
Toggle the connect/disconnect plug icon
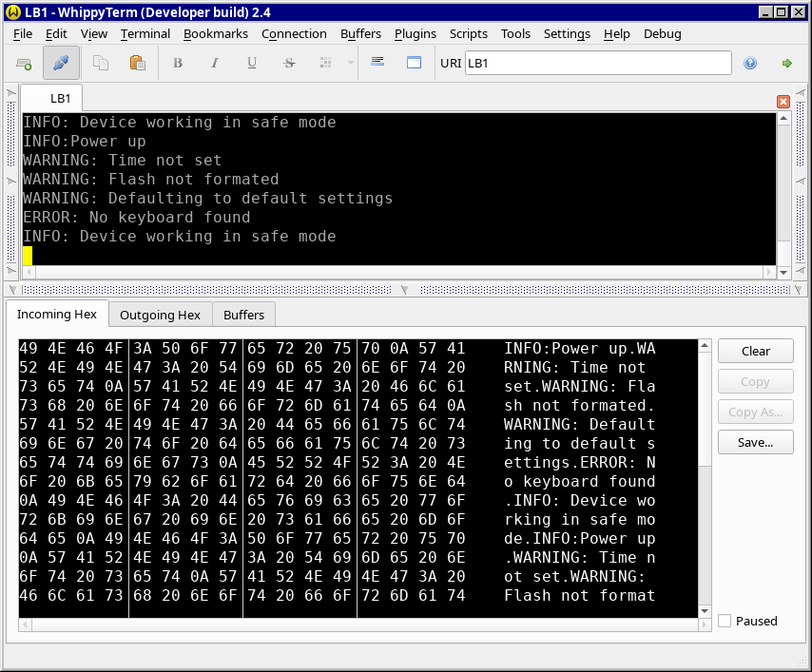click(x=61, y=63)
